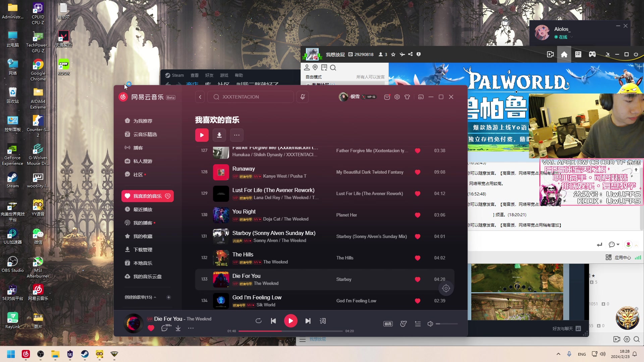Open Steam from the Windows taskbar

click(x=85, y=354)
